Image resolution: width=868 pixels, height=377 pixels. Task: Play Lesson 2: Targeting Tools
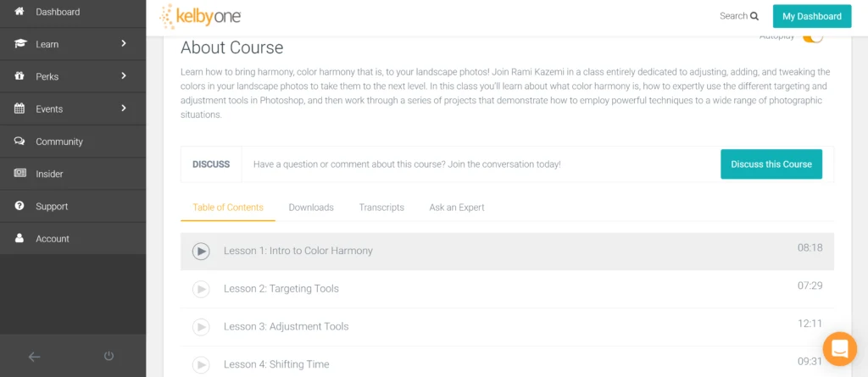tap(201, 289)
